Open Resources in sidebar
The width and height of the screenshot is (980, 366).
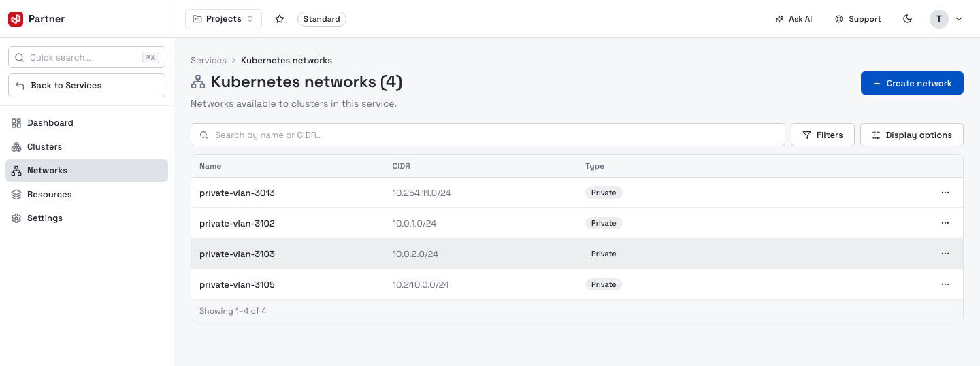[x=86, y=195]
